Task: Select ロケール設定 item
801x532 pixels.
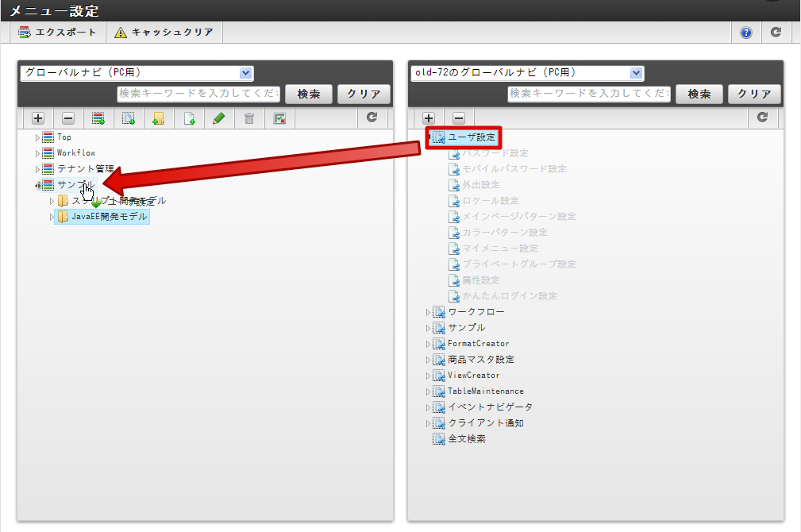Action: click(x=491, y=201)
